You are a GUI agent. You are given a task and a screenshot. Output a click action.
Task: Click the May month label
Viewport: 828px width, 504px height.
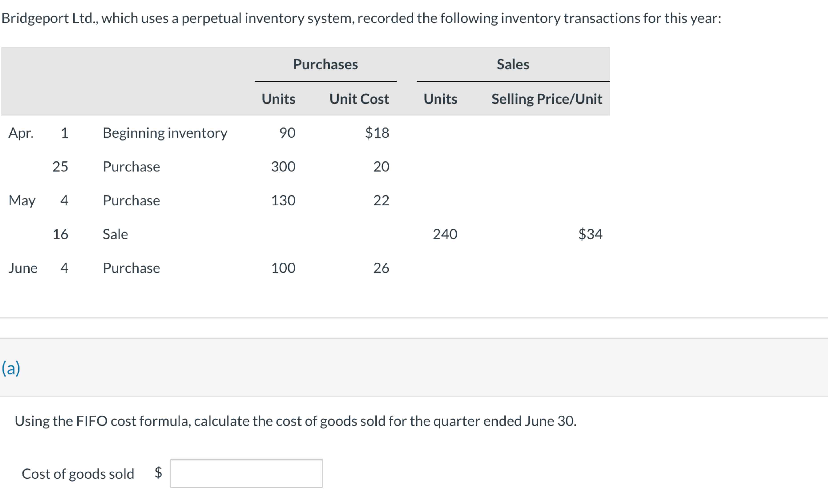coord(22,201)
